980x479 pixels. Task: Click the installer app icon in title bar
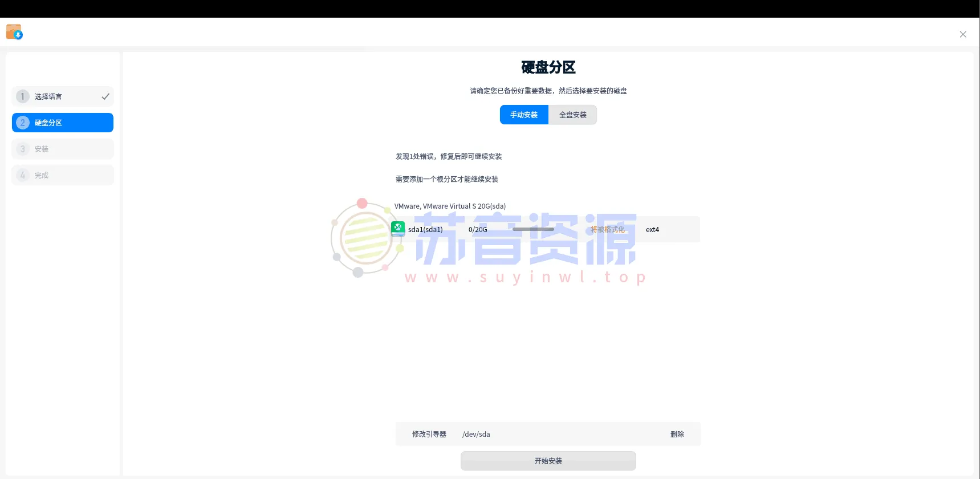pyautogui.click(x=14, y=32)
